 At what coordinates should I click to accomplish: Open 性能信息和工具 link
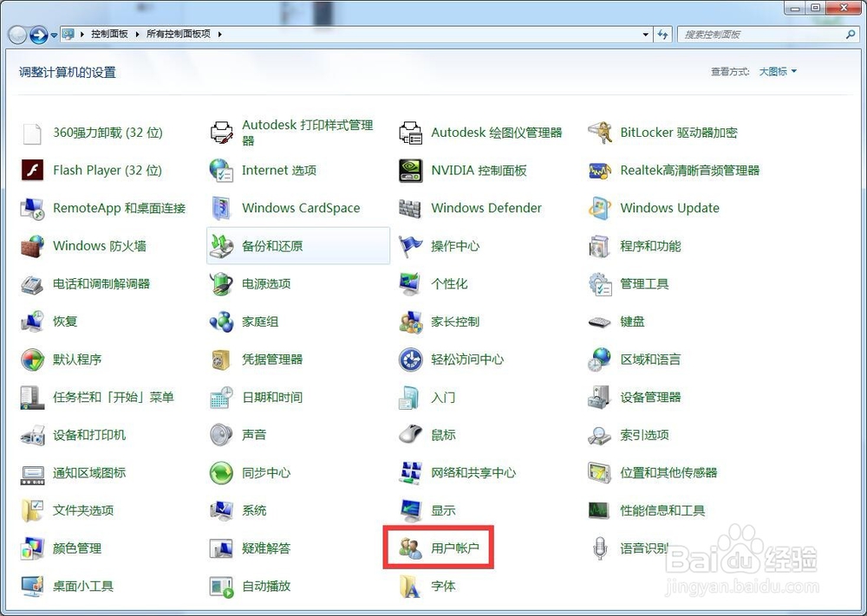click(662, 510)
